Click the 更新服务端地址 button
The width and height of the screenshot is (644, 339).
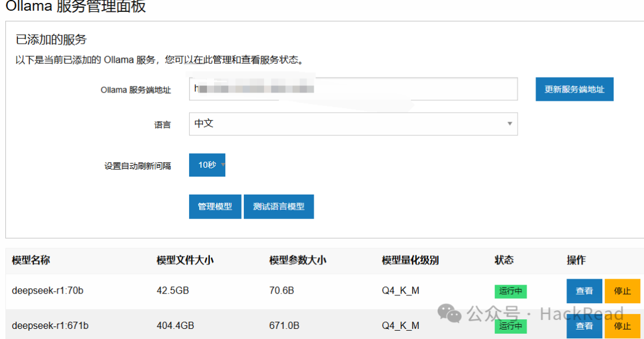[x=574, y=89]
